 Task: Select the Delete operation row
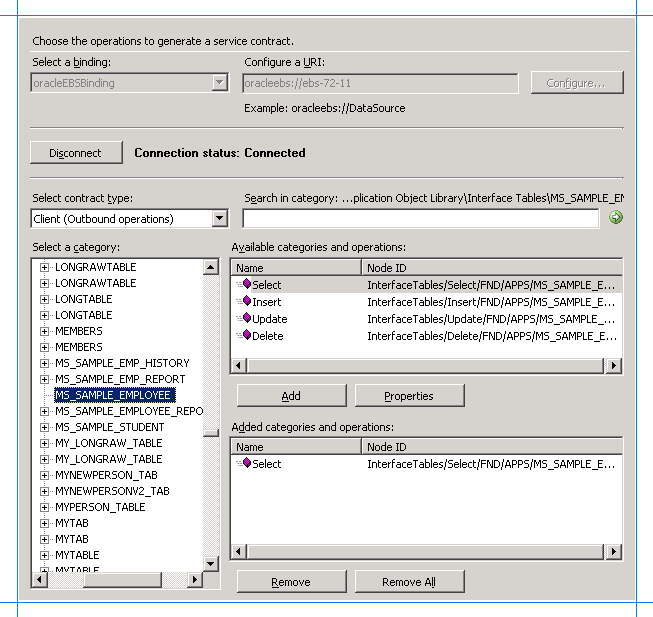[x=426, y=336]
